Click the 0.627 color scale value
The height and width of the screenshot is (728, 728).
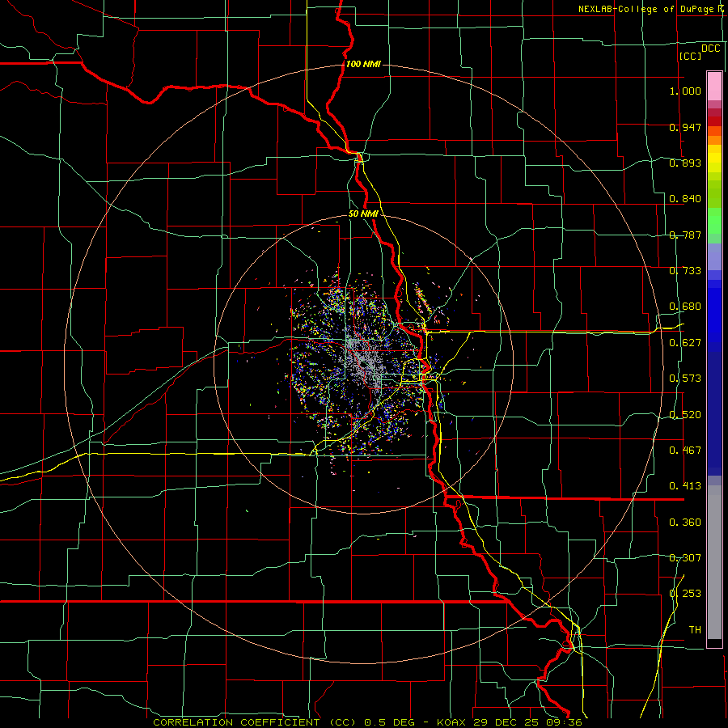[685, 343]
